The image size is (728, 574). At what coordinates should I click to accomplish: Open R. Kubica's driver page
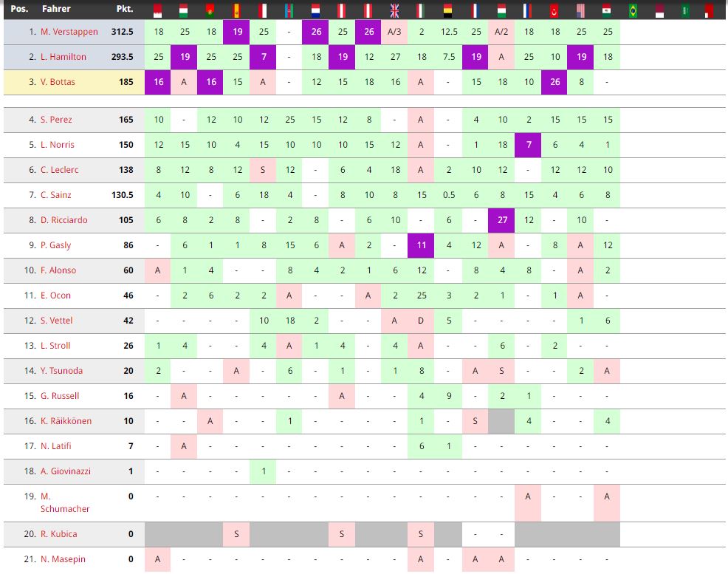(58, 534)
